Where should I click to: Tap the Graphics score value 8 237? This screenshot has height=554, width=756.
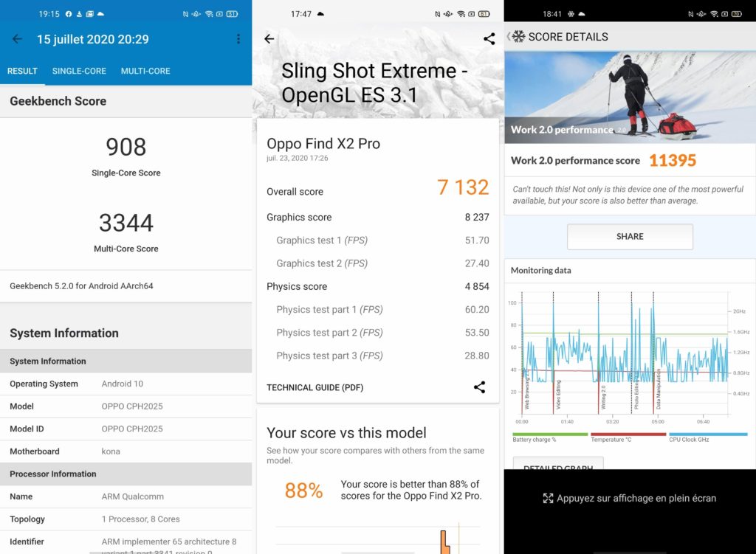coord(477,218)
